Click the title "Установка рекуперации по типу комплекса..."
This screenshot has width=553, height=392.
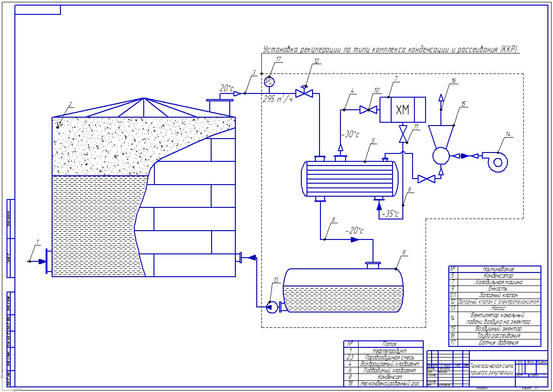390,49
